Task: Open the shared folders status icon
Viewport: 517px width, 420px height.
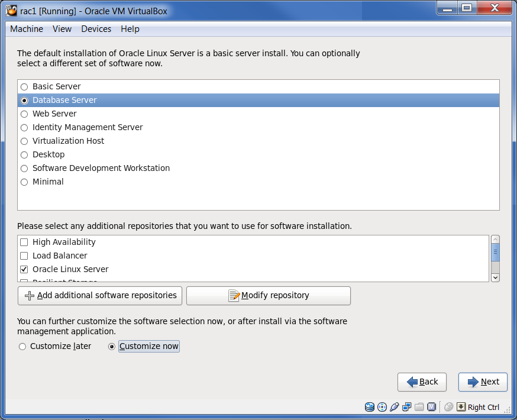Action: click(419, 407)
